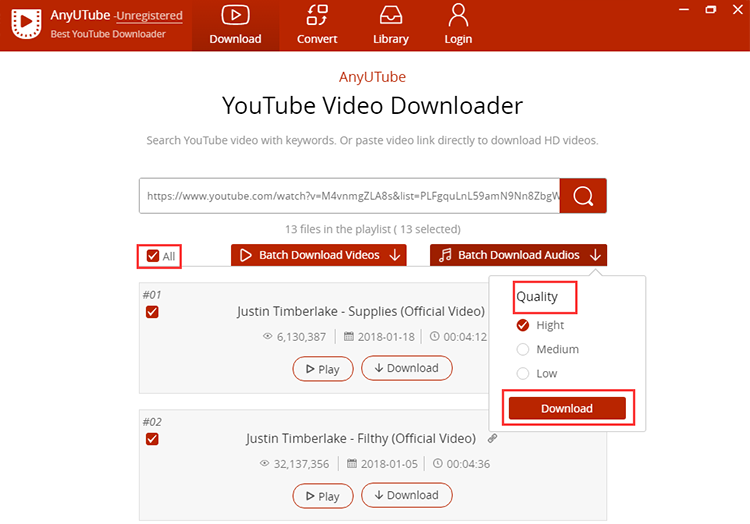Click the date 2018-01-05
Viewport: 750px width, 524px height.
point(389,464)
